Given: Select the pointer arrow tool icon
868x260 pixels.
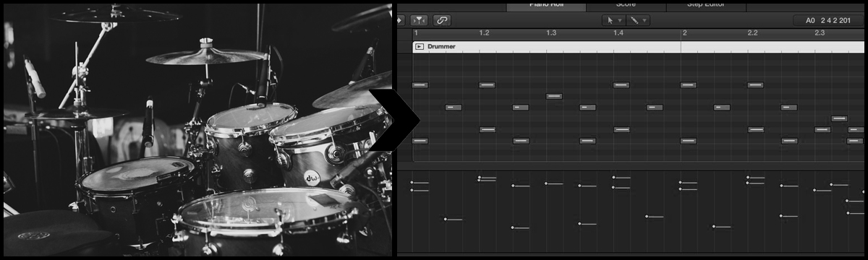Looking at the screenshot, I should pyautogui.click(x=610, y=20).
